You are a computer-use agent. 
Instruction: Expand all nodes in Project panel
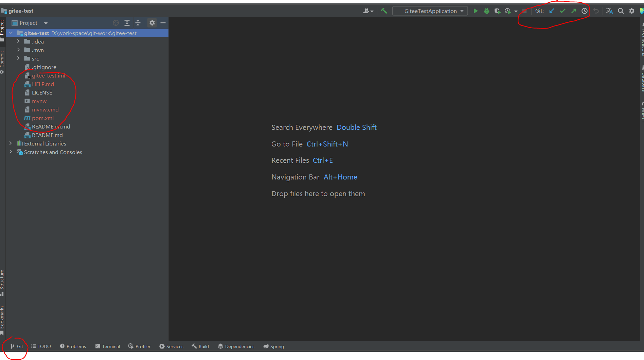(127, 23)
